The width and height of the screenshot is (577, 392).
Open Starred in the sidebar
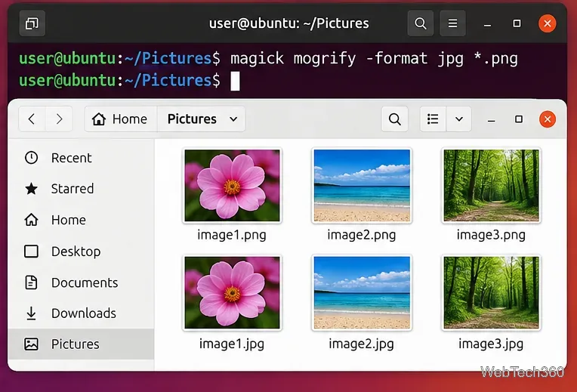[x=81, y=189]
